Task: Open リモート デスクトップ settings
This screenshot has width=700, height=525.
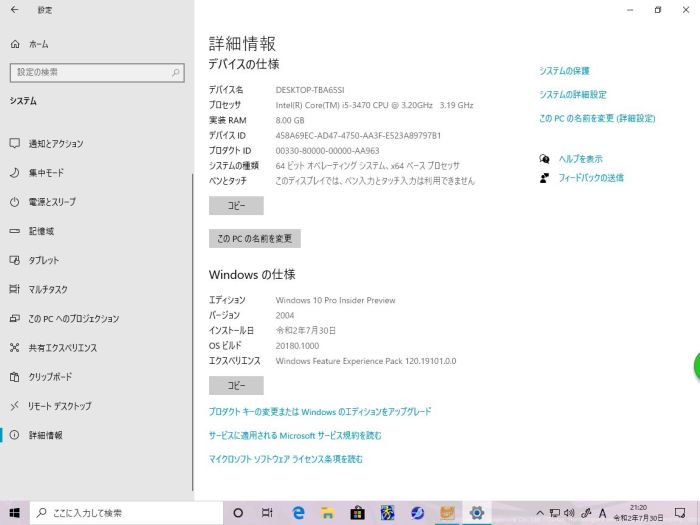Action: tap(59, 406)
